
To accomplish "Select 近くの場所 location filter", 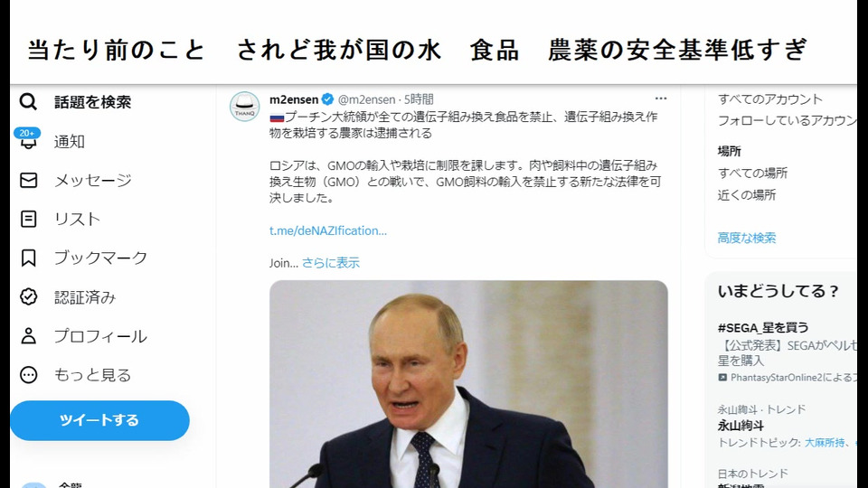I will 747,195.
